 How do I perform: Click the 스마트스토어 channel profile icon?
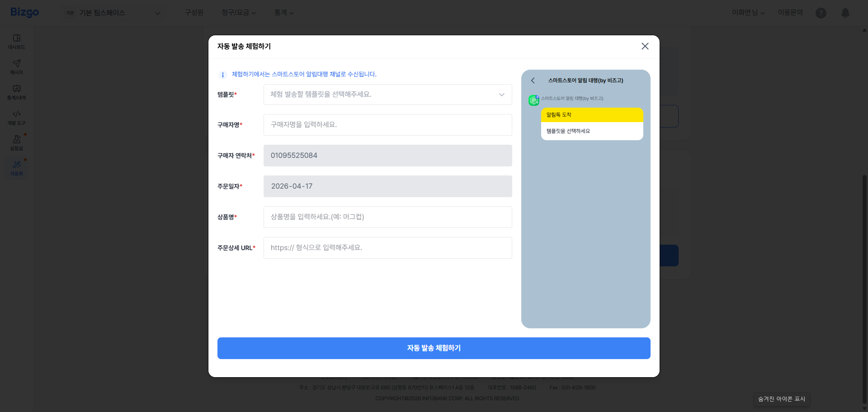[x=533, y=100]
